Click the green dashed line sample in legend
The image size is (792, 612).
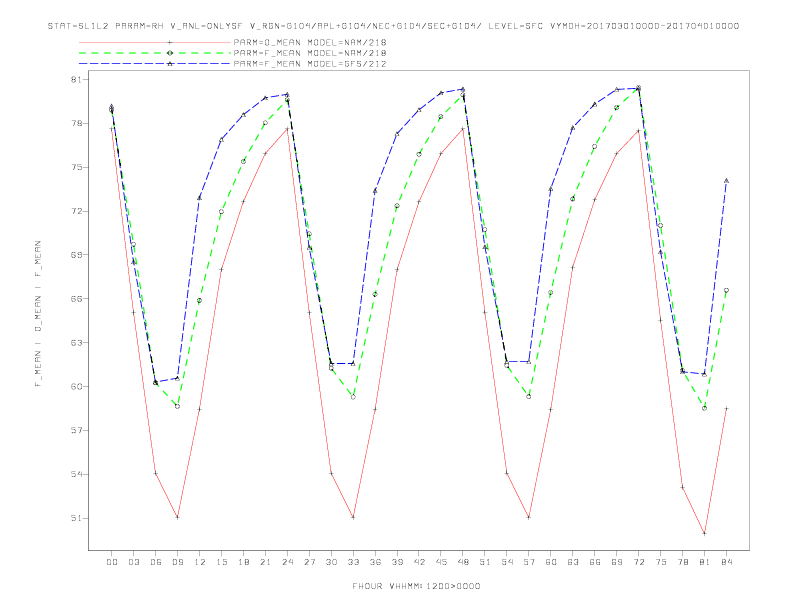(x=155, y=53)
